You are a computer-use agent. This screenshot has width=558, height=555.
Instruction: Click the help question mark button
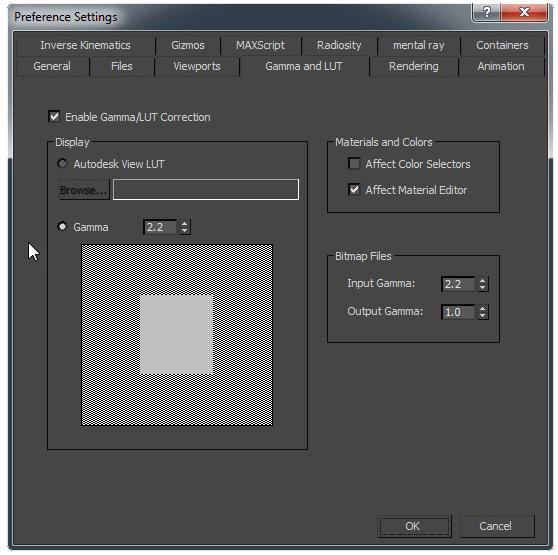click(486, 12)
